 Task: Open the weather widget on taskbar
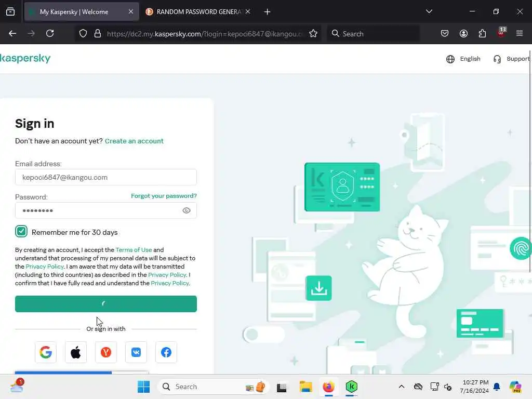point(17,387)
